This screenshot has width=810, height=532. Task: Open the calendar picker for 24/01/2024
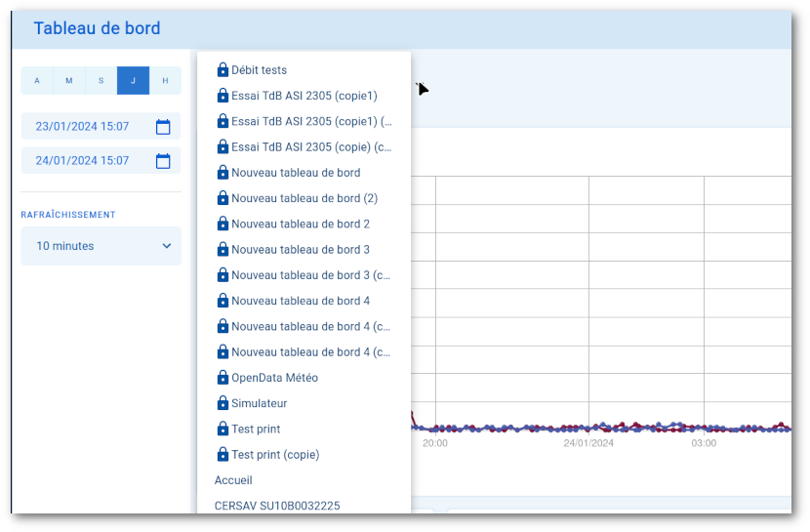(163, 161)
